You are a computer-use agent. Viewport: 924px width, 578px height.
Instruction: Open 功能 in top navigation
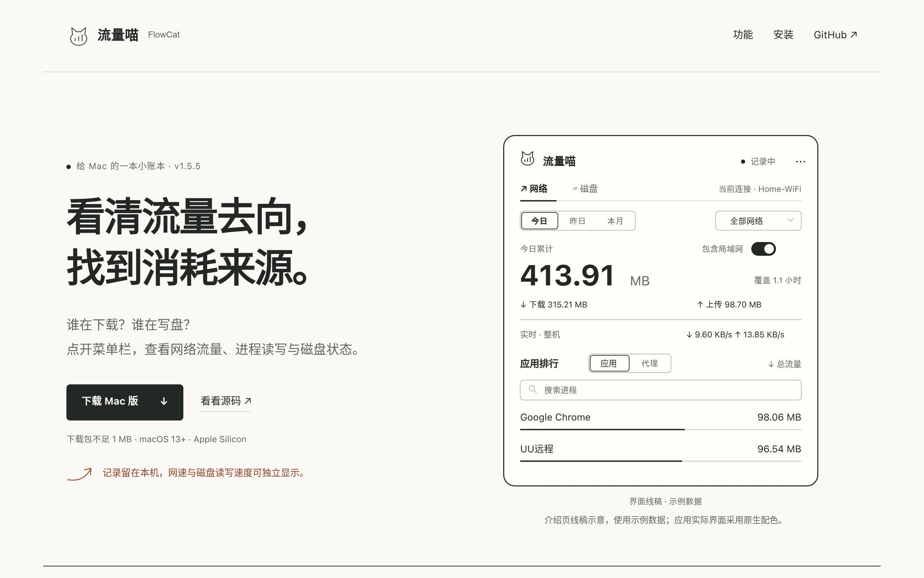pyautogui.click(x=743, y=35)
